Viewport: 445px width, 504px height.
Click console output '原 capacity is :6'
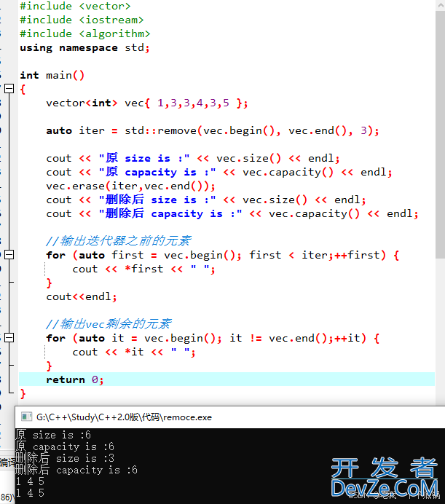point(65,446)
